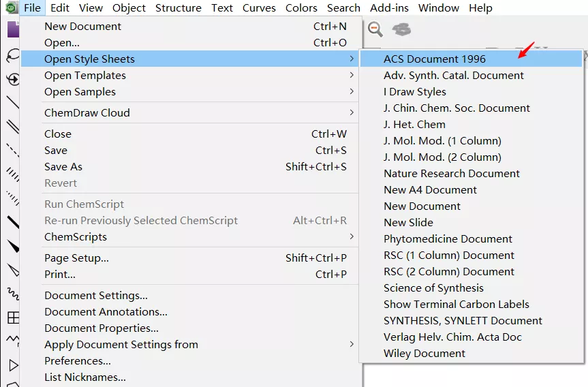
Task: Choose Save As in the File menu
Action: 190,167
